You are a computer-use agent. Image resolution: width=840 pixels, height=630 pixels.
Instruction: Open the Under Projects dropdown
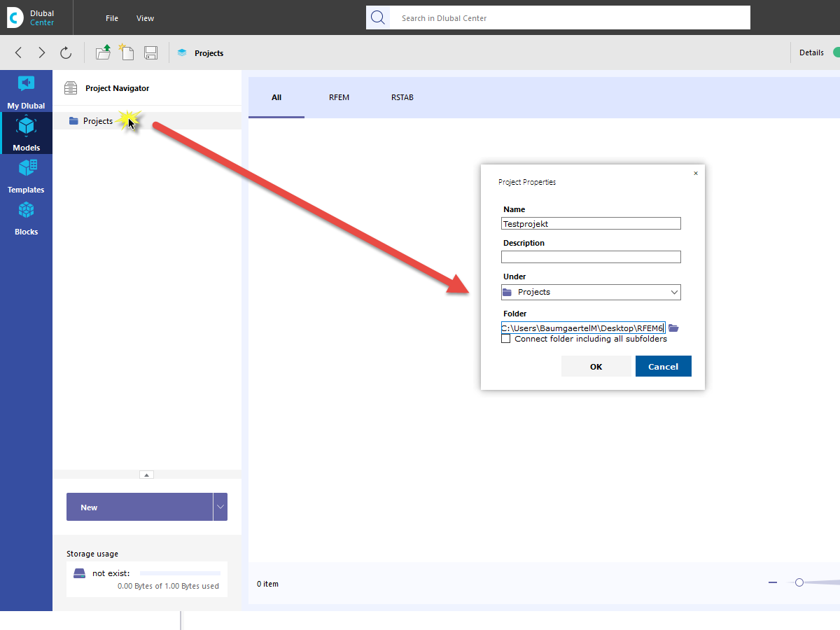coord(591,292)
